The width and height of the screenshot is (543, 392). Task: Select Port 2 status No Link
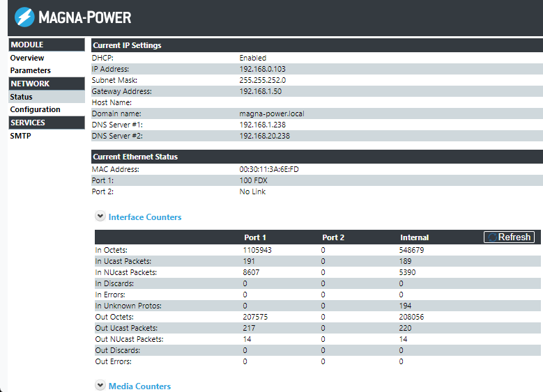point(252,191)
